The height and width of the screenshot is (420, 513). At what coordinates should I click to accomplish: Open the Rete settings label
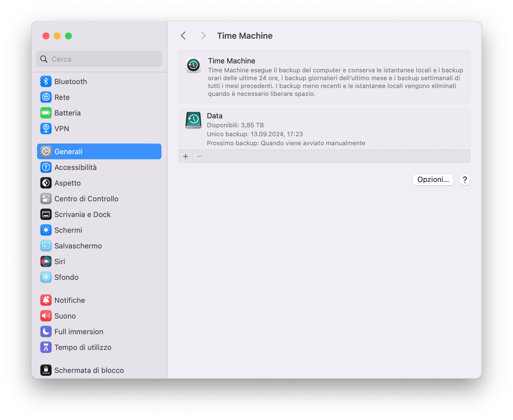[x=62, y=97]
